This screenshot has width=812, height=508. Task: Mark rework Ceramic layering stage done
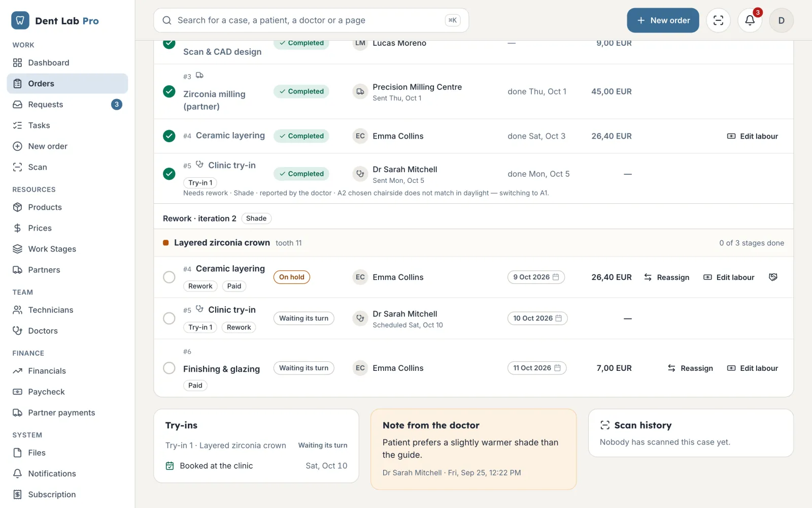pos(169,277)
